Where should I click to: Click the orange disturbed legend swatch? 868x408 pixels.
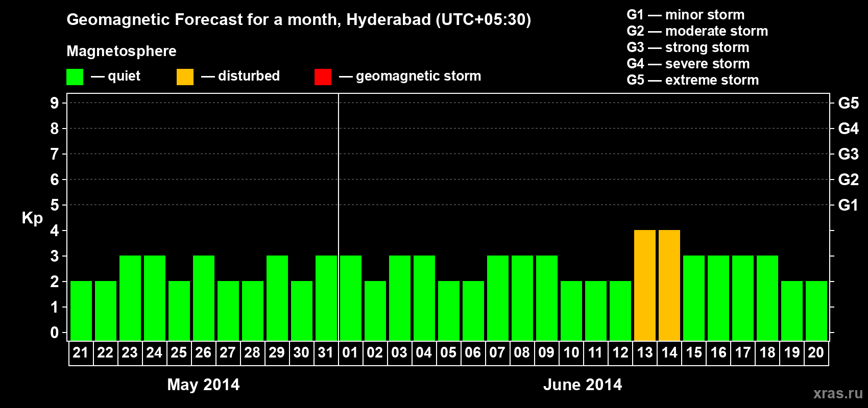pyautogui.click(x=185, y=77)
